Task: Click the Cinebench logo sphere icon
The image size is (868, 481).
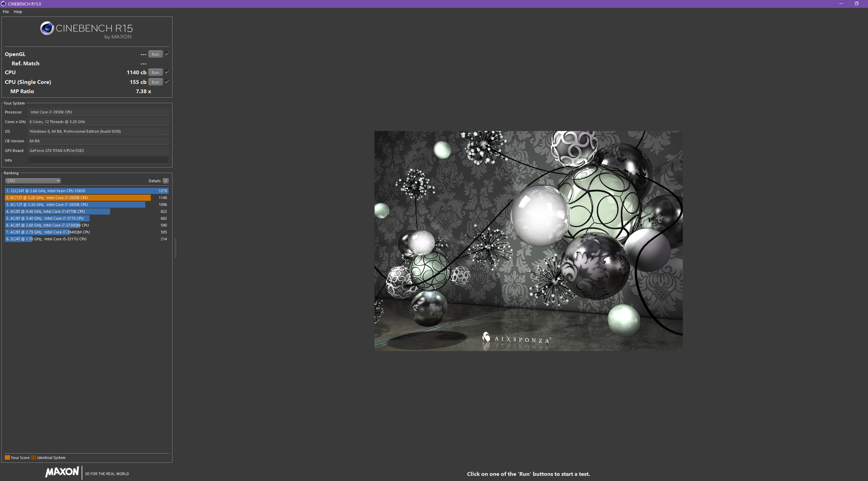Action: coord(47,28)
